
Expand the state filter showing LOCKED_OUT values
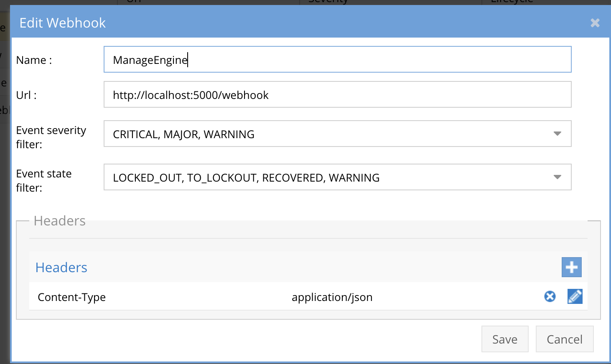[x=338, y=177]
